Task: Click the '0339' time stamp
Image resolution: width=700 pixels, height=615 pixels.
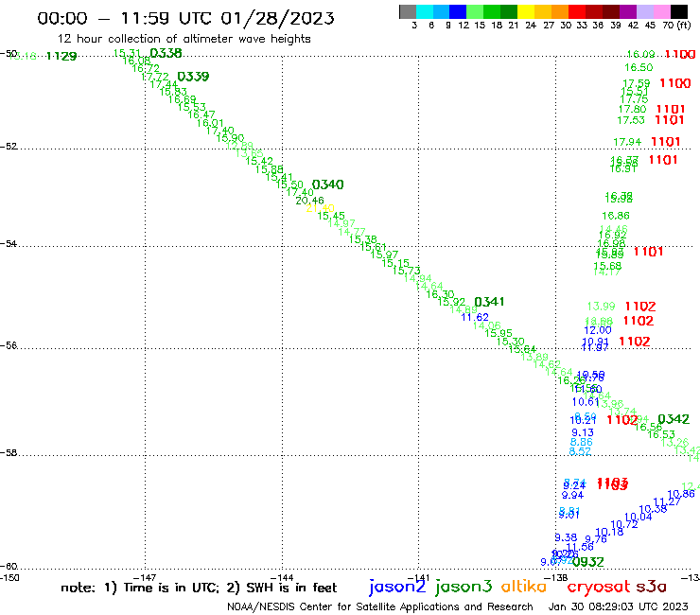Action: [193, 77]
